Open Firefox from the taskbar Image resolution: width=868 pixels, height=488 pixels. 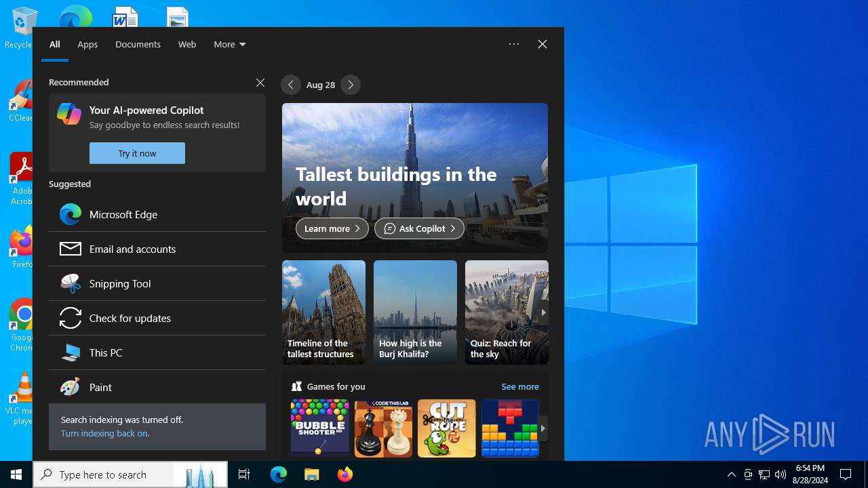click(344, 474)
